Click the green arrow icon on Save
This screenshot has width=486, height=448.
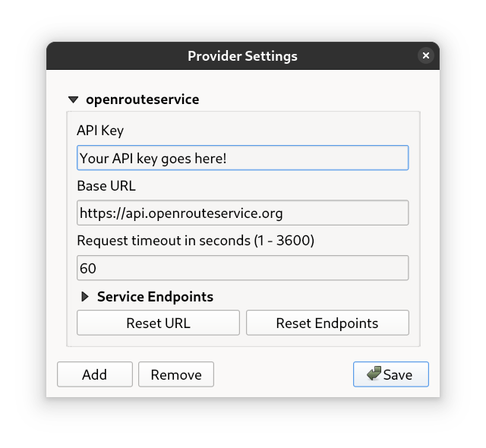(374, 374)
